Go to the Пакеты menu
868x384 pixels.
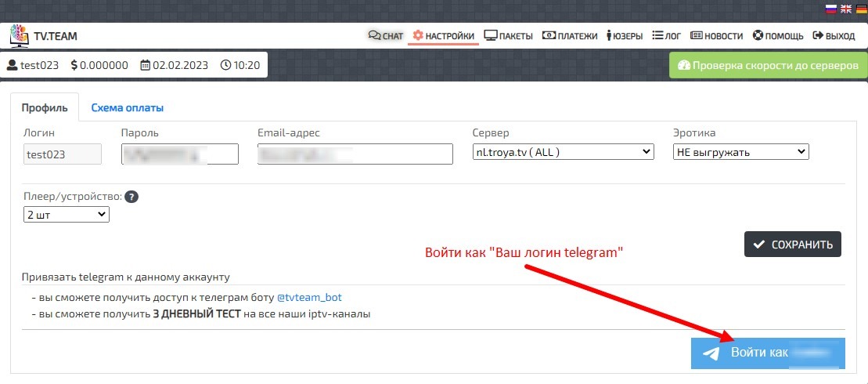pos(508,35)
